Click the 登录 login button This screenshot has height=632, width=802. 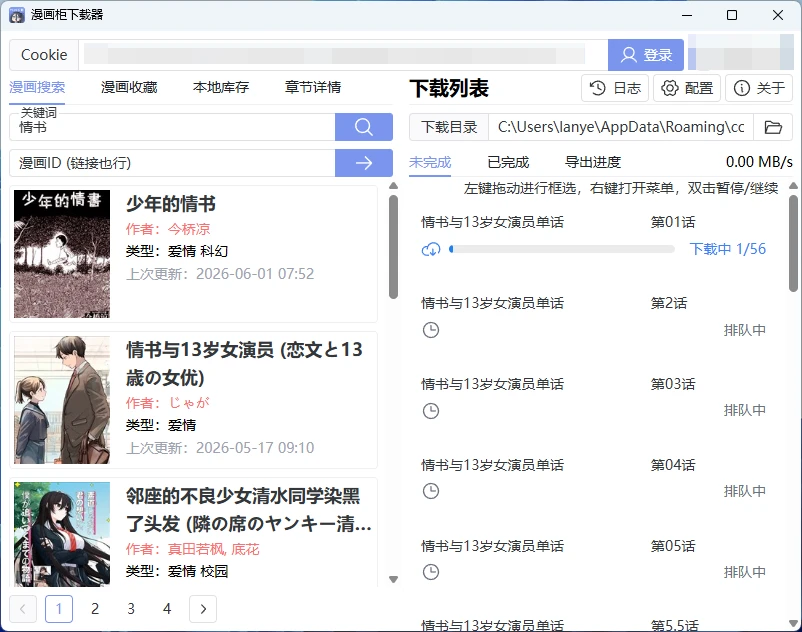click(645, 55)
